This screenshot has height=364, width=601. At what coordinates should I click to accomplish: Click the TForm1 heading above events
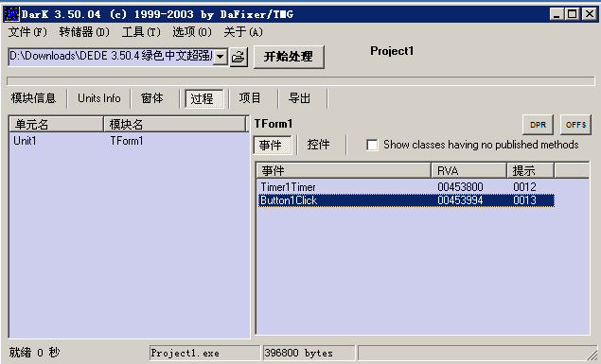click(274, 124)
